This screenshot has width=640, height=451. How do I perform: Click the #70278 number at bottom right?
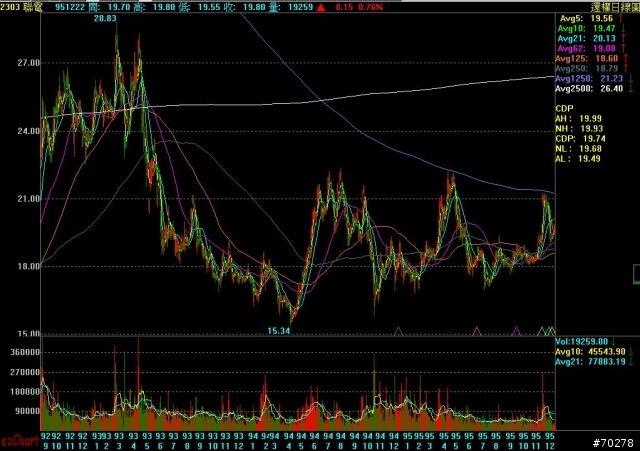[613, 442]
